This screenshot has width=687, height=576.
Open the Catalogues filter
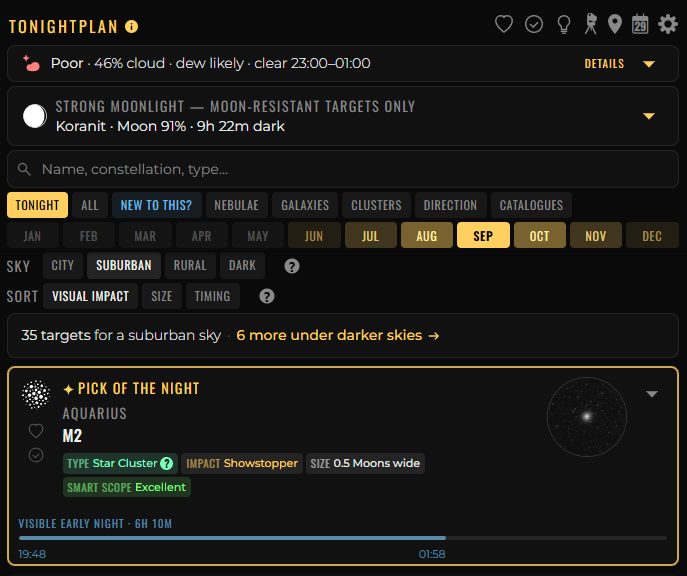[x=531, y=205]
